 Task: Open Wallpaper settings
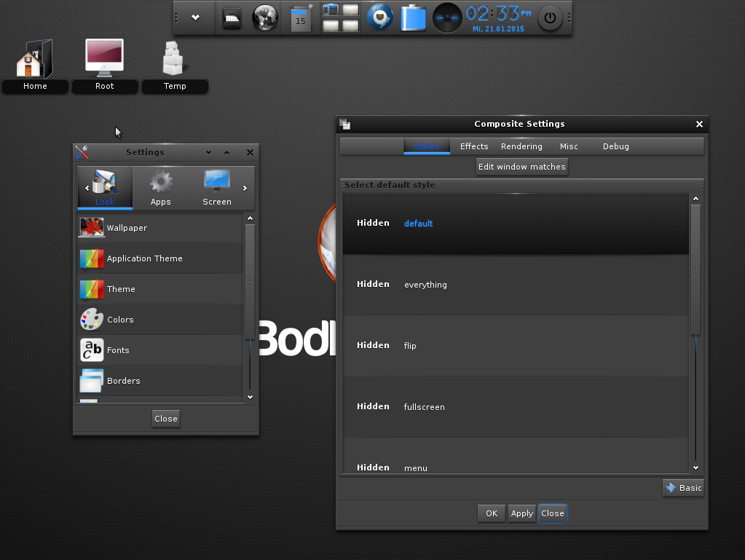pos(160,228)
